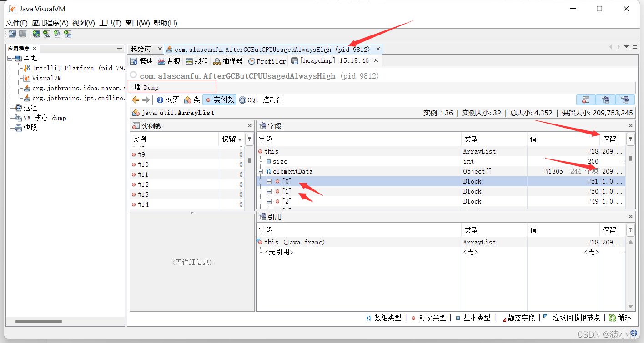Open the 类 classes view
This screenshot has width=644, height=343.
pyautogui.click(x=192, y=100)
